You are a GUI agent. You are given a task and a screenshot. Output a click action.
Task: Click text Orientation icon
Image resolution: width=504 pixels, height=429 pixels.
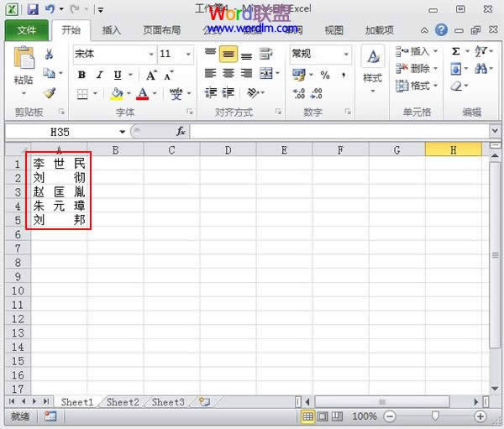pos(253,93)
